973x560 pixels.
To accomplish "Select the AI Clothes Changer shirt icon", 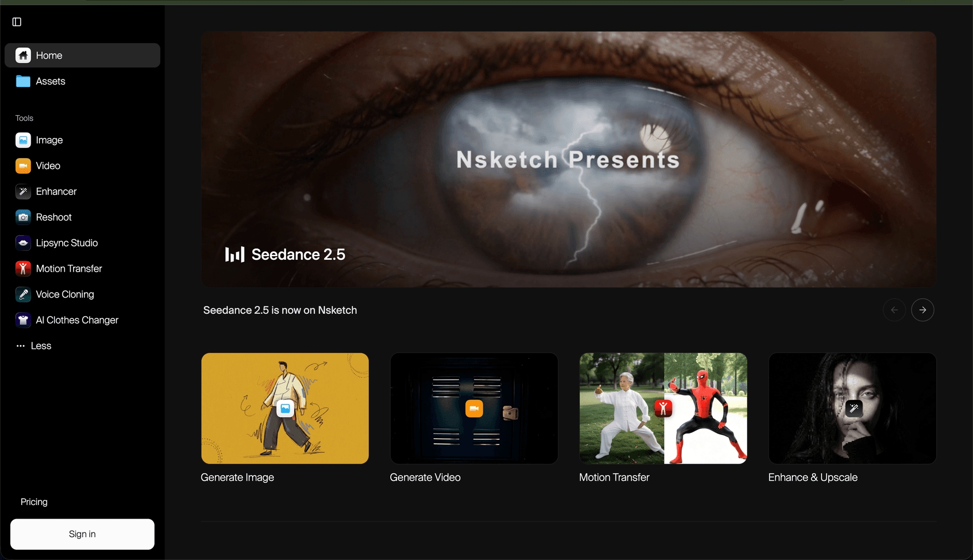I will (x=23, y=320).
